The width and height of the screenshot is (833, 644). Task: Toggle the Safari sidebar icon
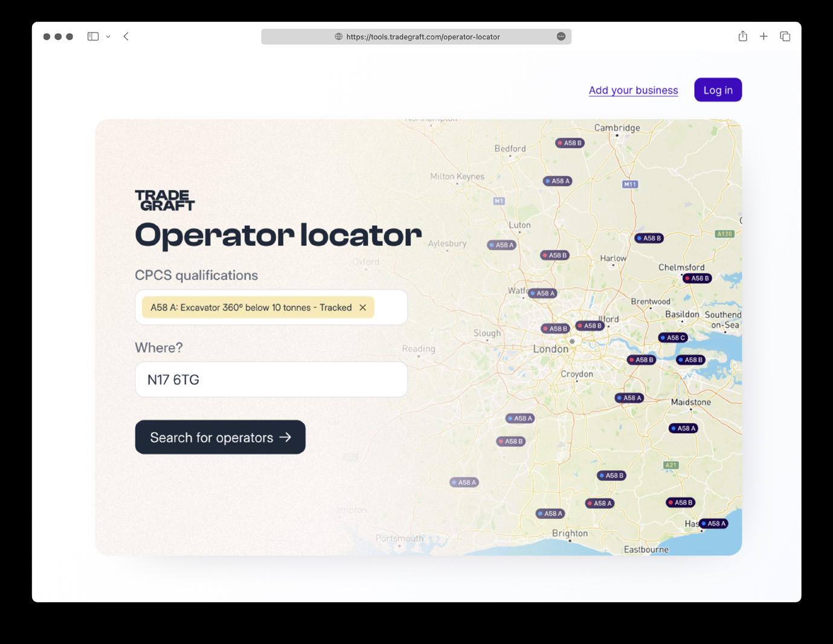point(93,36)
